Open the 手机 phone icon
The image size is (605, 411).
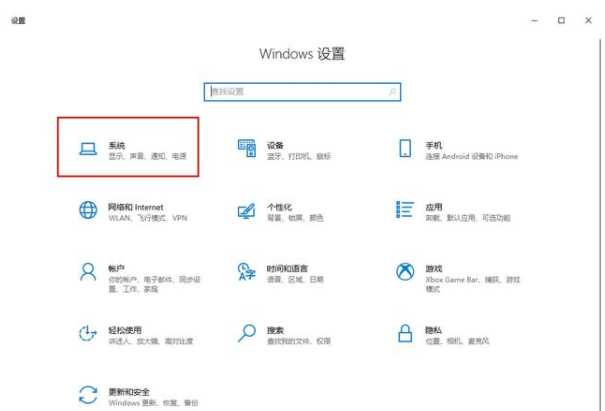405,148
